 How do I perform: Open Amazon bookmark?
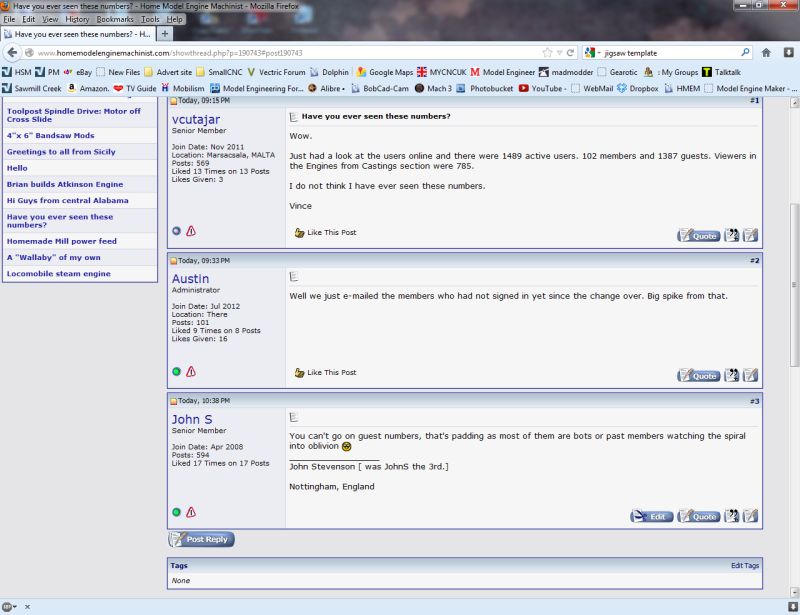click(88, 88)
